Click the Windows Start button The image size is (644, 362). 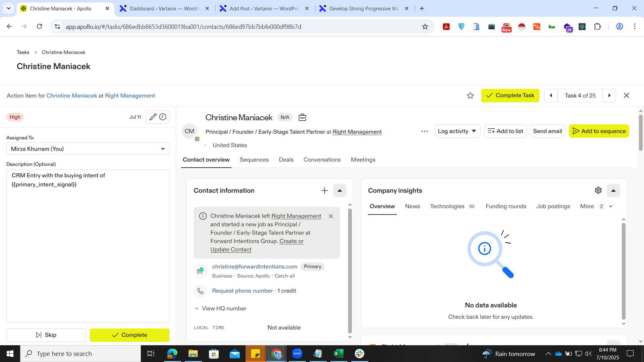point(10,354)
